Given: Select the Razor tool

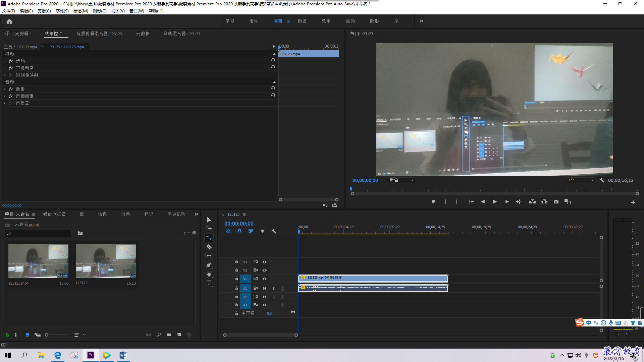Looking at the screenshot, I should click(209, 247).
